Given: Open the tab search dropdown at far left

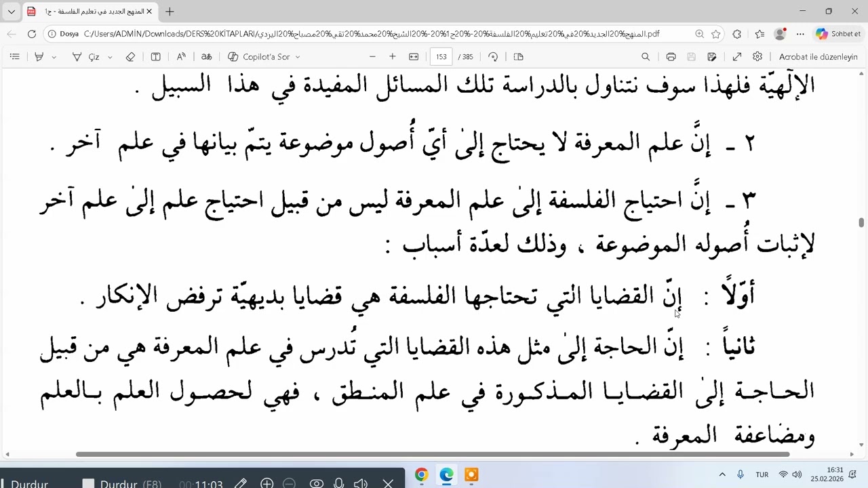Looking at the screenshot, I should click(12, 12).
